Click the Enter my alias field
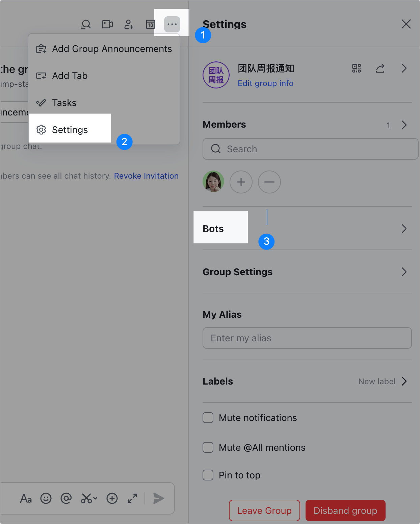This screenshot has height=524, width=420. click(x=307, y=338)
